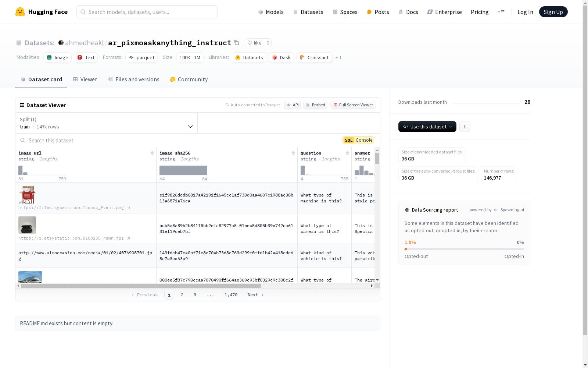Screen dimensions: 588x368
Task: Click the image_sha256 lengths histogram bar
Action: coord(183,170)
